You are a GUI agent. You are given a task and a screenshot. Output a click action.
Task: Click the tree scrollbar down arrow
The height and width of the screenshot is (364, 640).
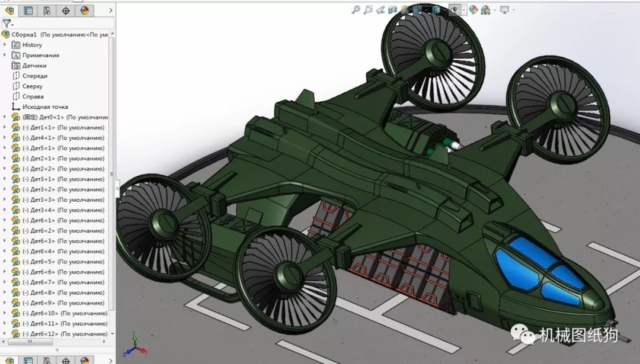pos(112,334)
